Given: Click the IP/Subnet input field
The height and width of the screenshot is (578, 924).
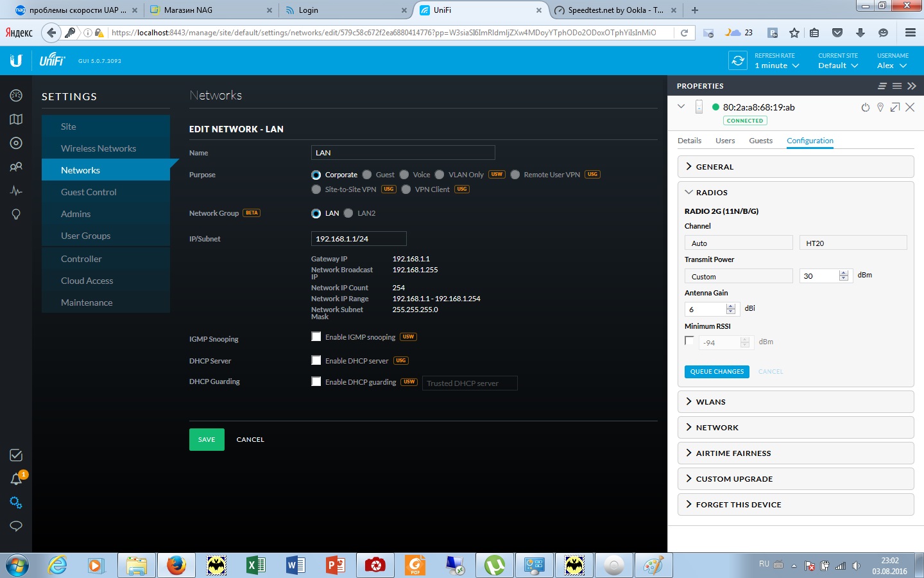Looking at the screenshot, I should point(359,238).
